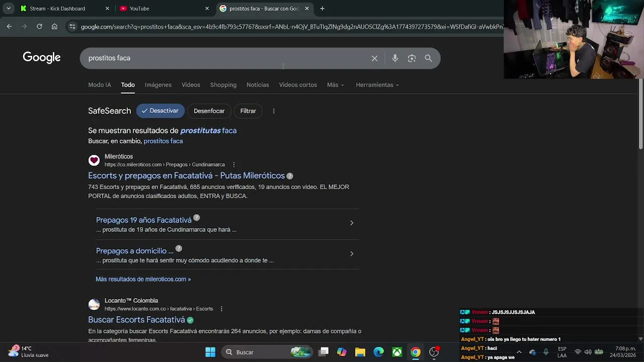Open ESP LAA language switcher
644x362 pixels.
562,352
